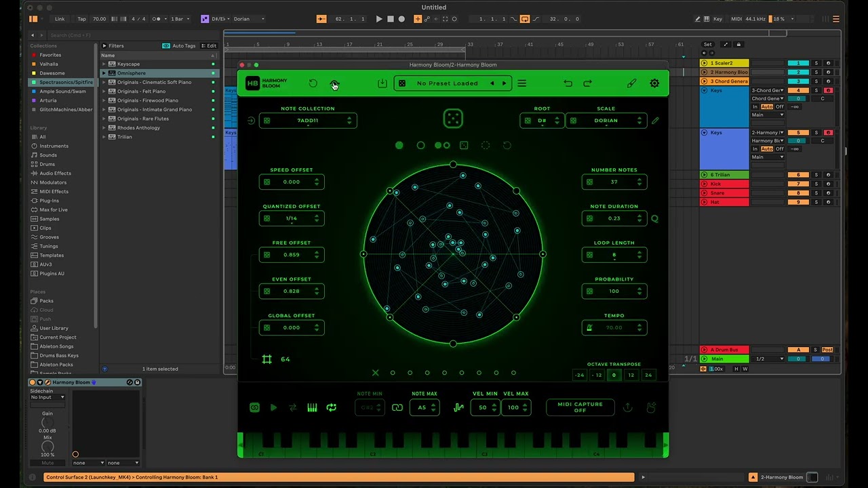Viewport: 868px width, 488px height.
Task: Save preset with download-arrow icon
Action: [382, 83]
